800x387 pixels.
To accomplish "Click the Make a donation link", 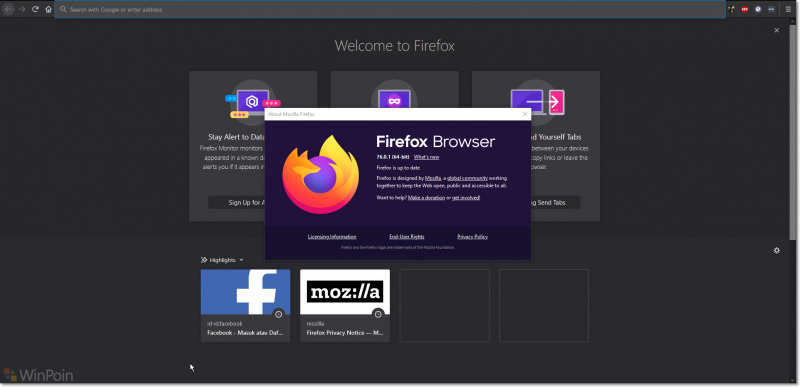I will tap(426, 197).
